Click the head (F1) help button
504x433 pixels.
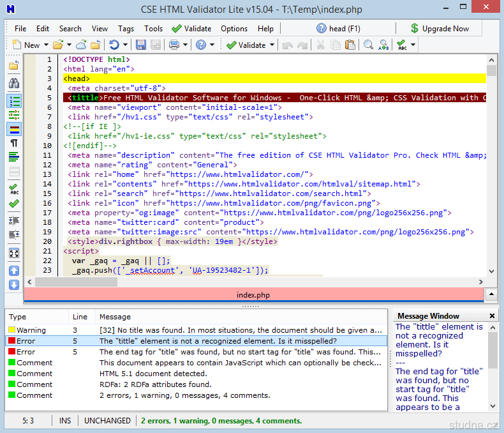coord(338,29)
